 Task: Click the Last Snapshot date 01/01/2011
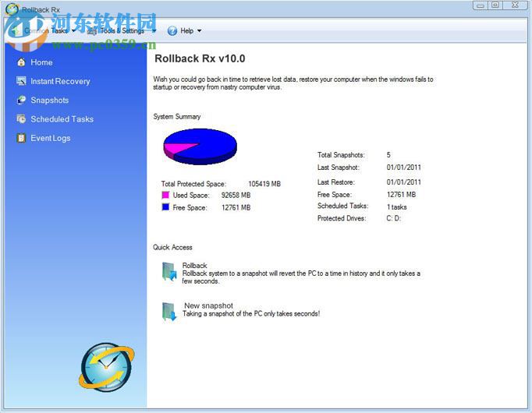[403, 168]
